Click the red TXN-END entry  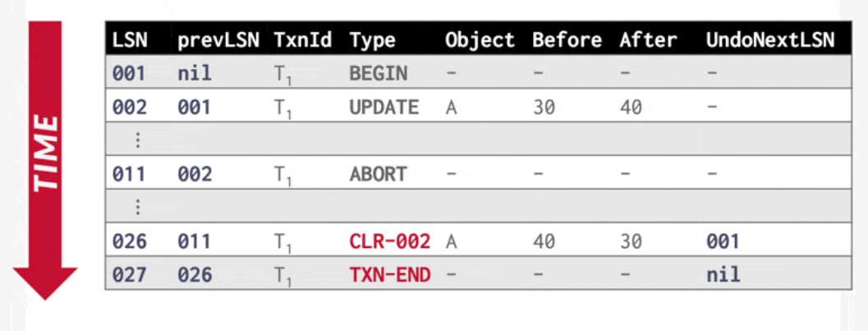tap(390, 274)
